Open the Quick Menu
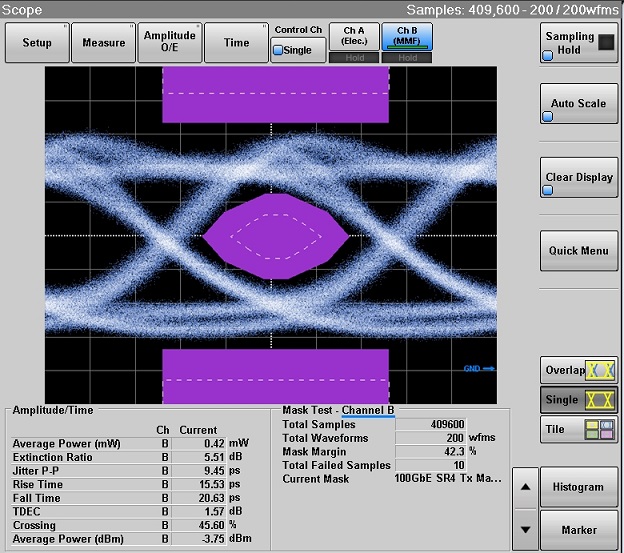The width and height of the screenshot is (624, 553). click(x=578, y=251)
